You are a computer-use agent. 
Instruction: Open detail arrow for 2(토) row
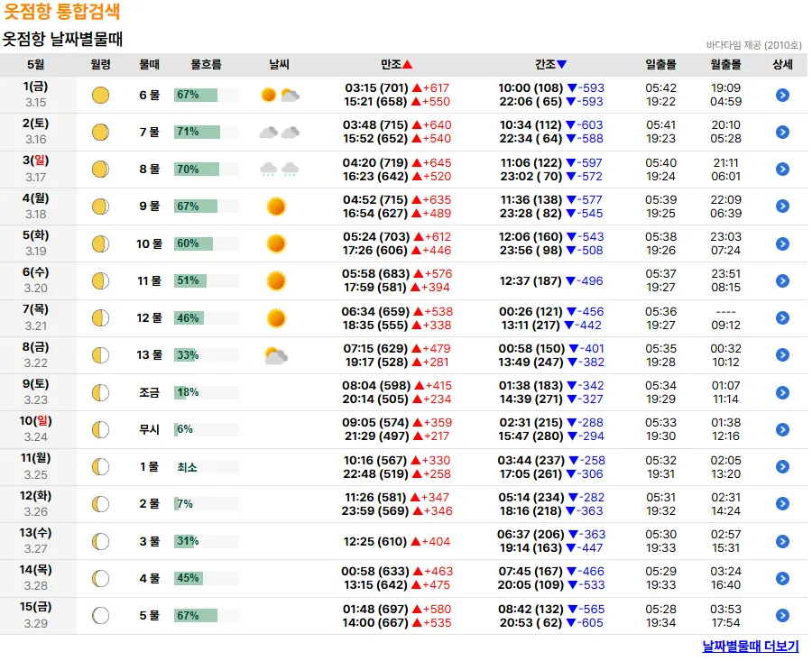click(782, 132)
